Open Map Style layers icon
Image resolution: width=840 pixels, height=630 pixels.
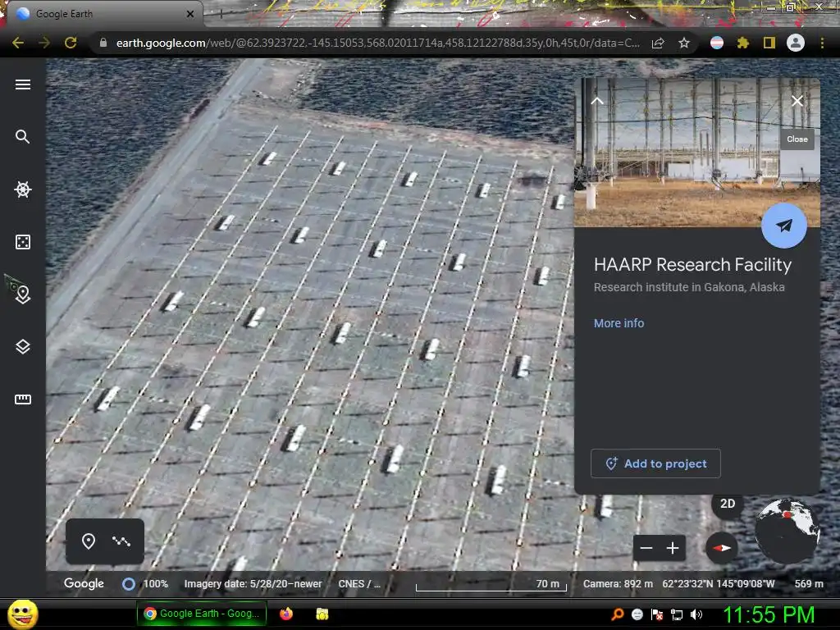pos(22,347)
